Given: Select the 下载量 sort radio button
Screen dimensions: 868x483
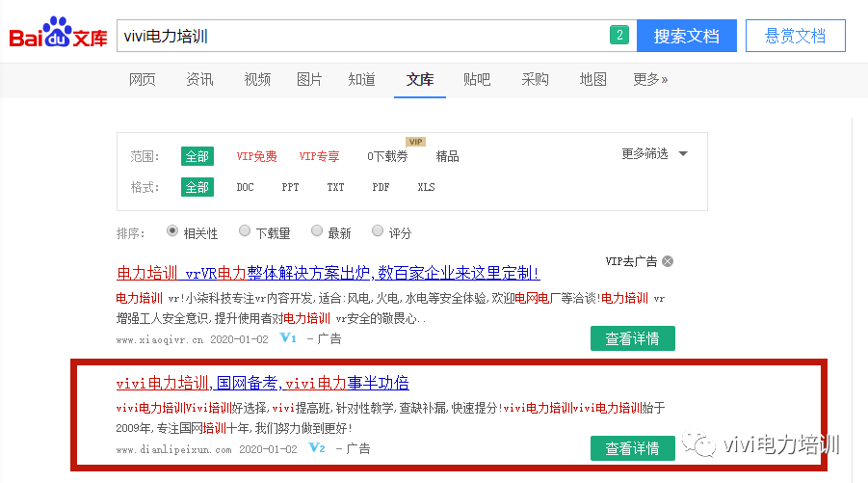Looking at the screenshot, I should click(x=244, y=231).
